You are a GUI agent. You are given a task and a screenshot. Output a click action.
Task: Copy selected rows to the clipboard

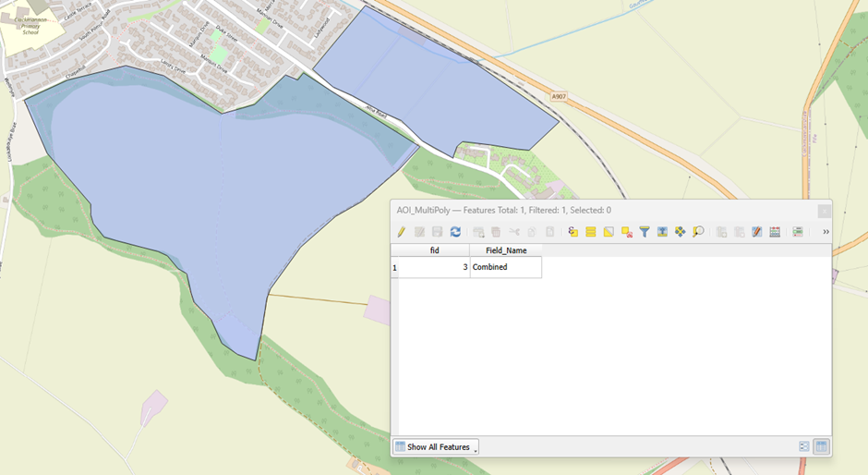(532, 232)
